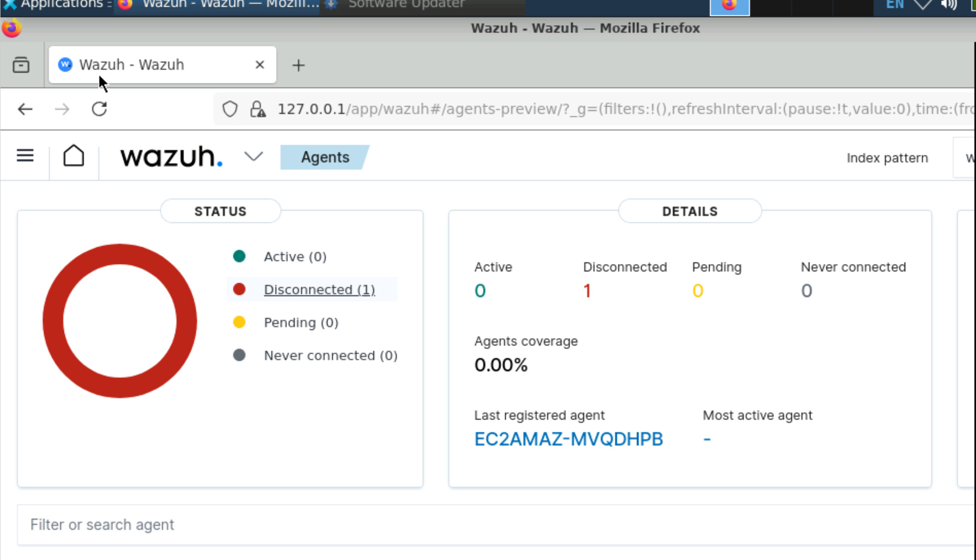Toggle Disconnected (1) legend entry

click(x=319, y=290)
